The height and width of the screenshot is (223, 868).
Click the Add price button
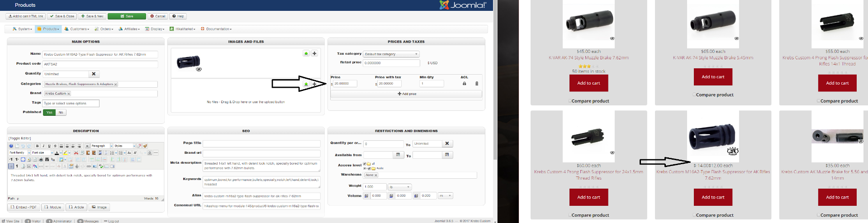pyautogui.click(x=406, y=94)
